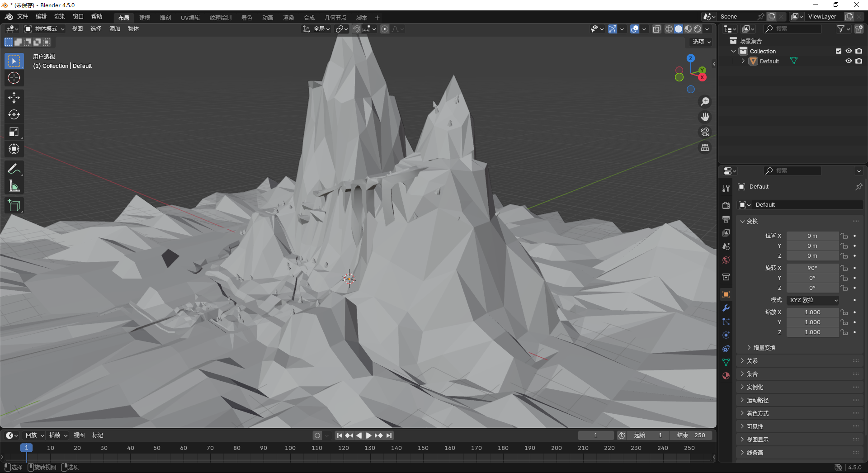868x473 pixels.
Task: Open the Particles properties tab
Action: point(726,322)
